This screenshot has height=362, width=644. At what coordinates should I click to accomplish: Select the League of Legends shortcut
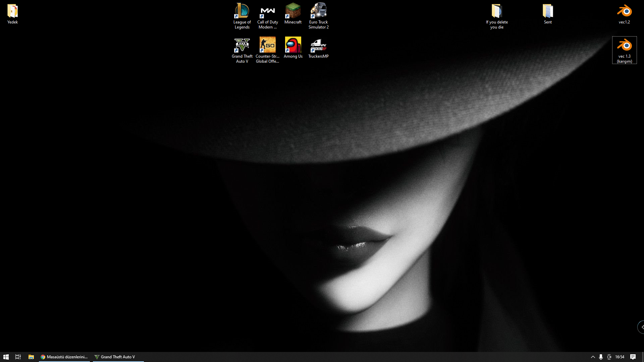coord(242,16)
